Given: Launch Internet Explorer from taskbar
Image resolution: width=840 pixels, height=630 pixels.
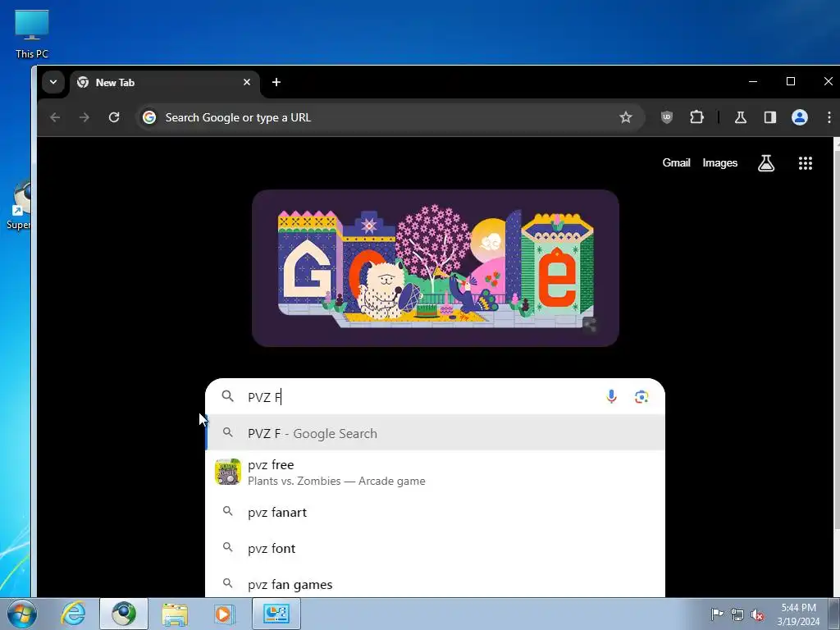Looking at the screenshot, I should 73,614.
